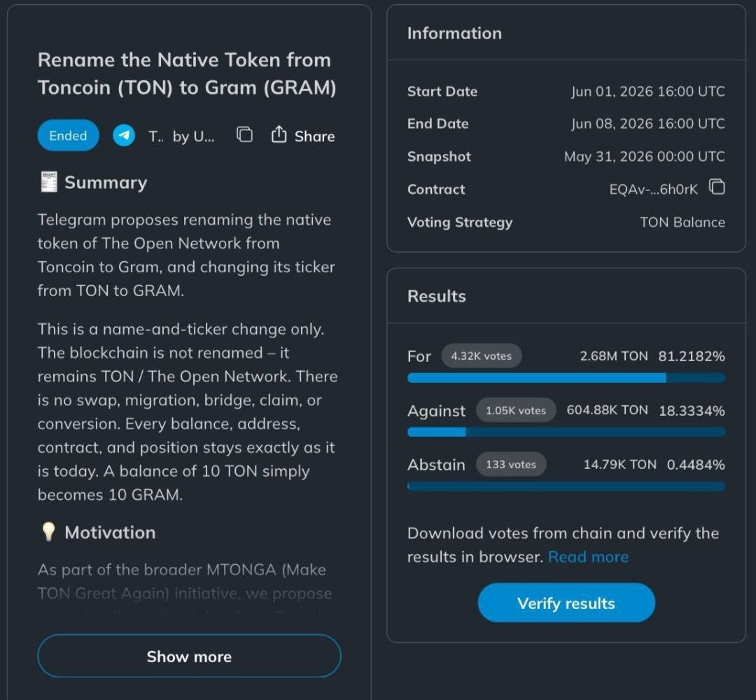Click the Voting Strategy value TON Balance
Screen dimensions: 756x700
pyautogui.click(x=682, y=222)
